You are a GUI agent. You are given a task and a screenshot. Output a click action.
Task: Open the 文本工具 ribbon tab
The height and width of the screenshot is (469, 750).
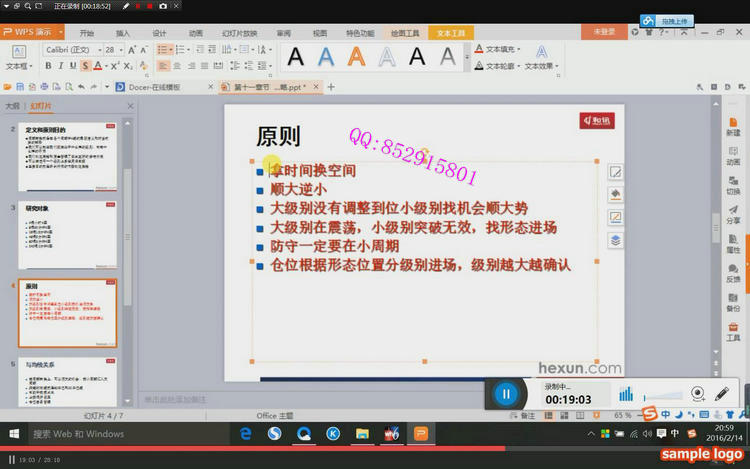tap(452, 32)
